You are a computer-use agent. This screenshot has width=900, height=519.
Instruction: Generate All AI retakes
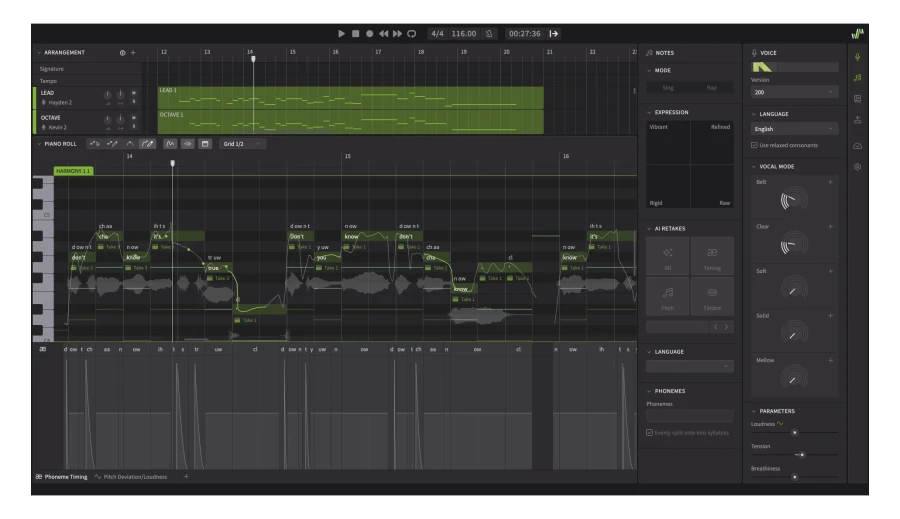668,256
